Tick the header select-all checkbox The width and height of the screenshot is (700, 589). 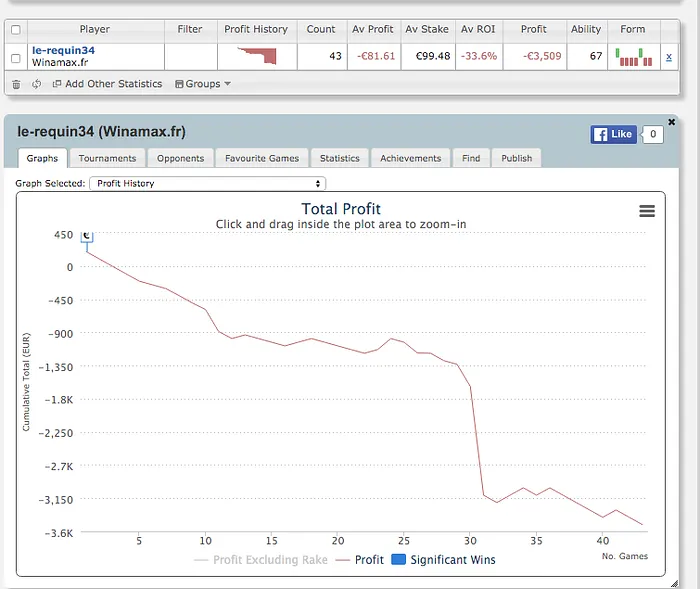tap(16, 30)
